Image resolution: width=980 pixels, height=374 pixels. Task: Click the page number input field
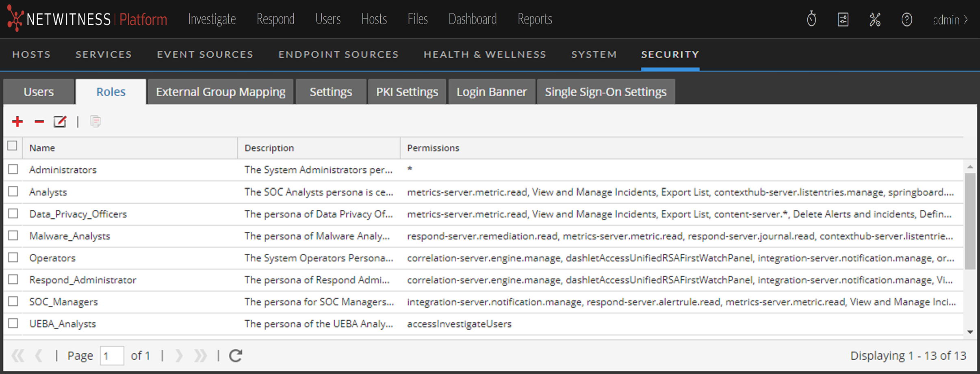click(112, 356)
